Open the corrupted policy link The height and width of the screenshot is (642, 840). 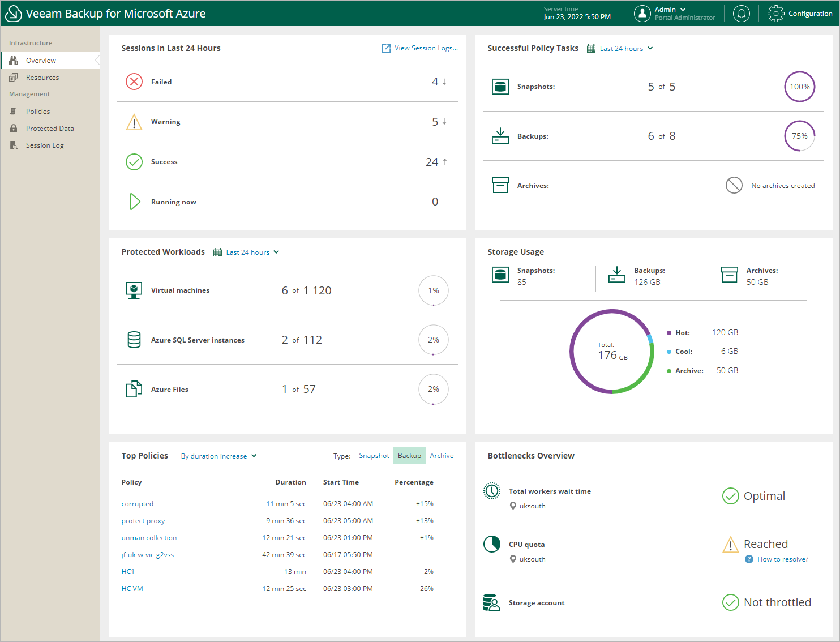tap(138, 504)
